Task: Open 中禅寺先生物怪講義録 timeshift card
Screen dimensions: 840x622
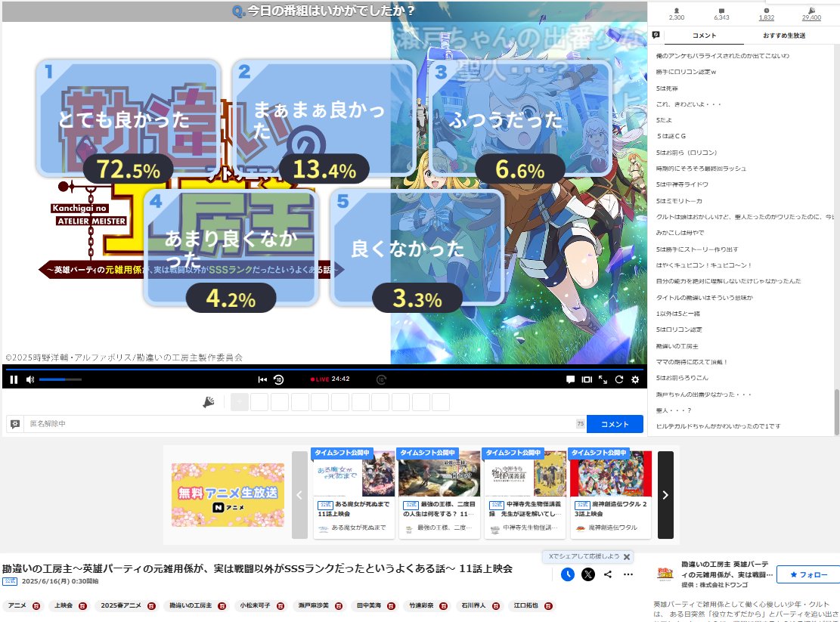Action: [525, 494]
